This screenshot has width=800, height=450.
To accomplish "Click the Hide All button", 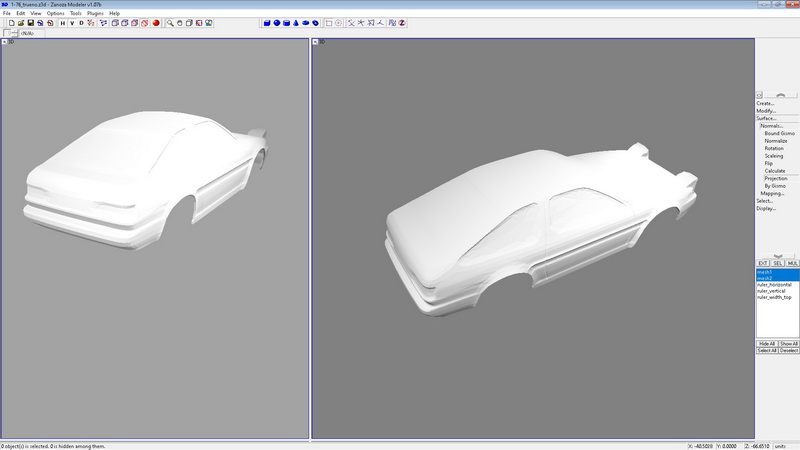I will (x=766, y=343).
